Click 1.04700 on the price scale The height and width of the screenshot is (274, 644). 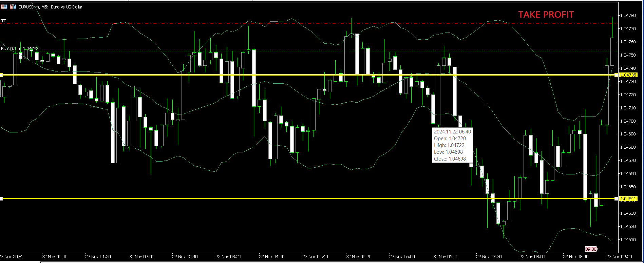(628, 121)
